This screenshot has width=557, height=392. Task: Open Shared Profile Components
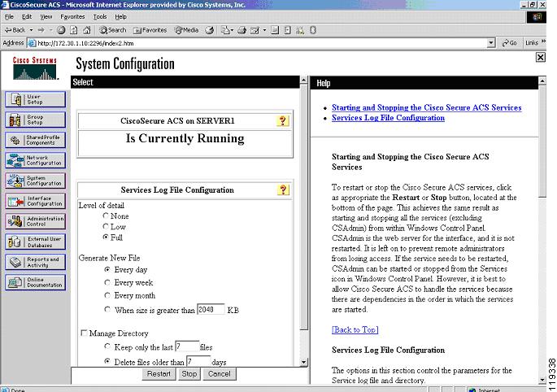click(35, 140)
